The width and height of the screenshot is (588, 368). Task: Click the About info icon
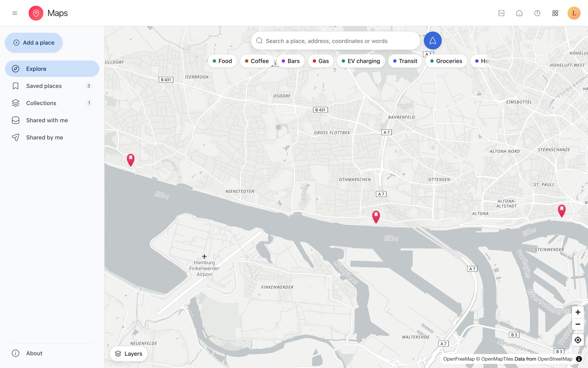(x=16, y=353)
